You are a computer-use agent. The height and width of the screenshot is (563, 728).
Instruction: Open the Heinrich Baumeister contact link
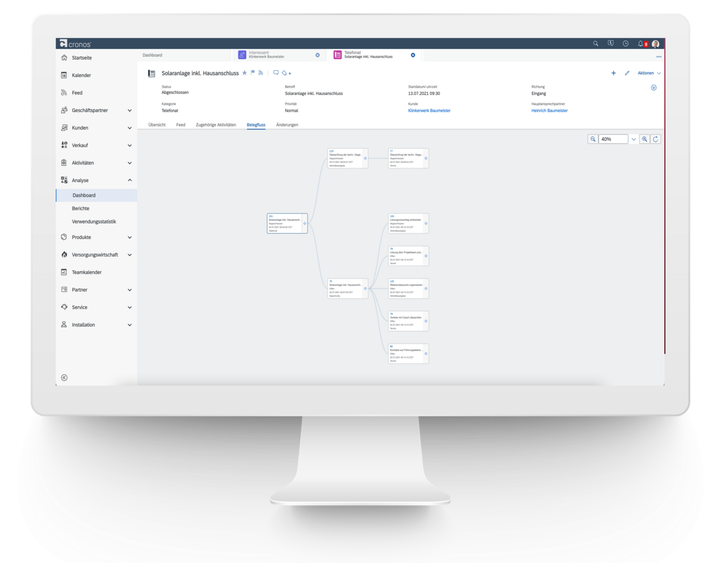(x=549, y=111)
